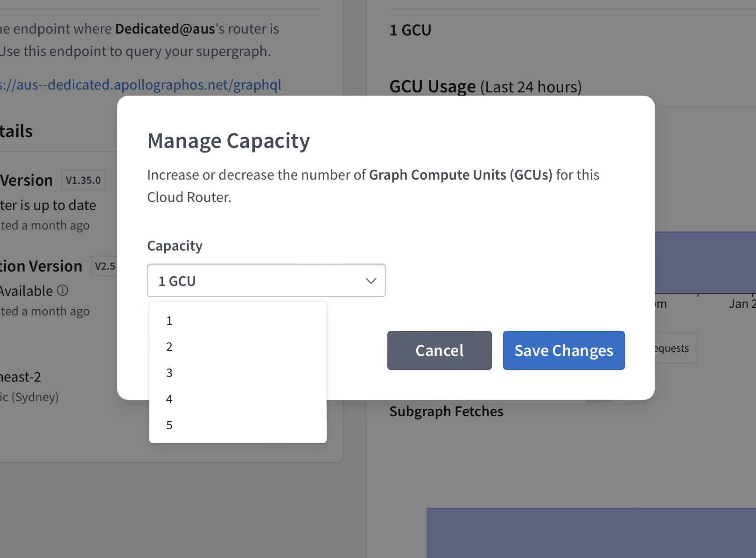Click the partially hidden Requests button

coord(675,349)
